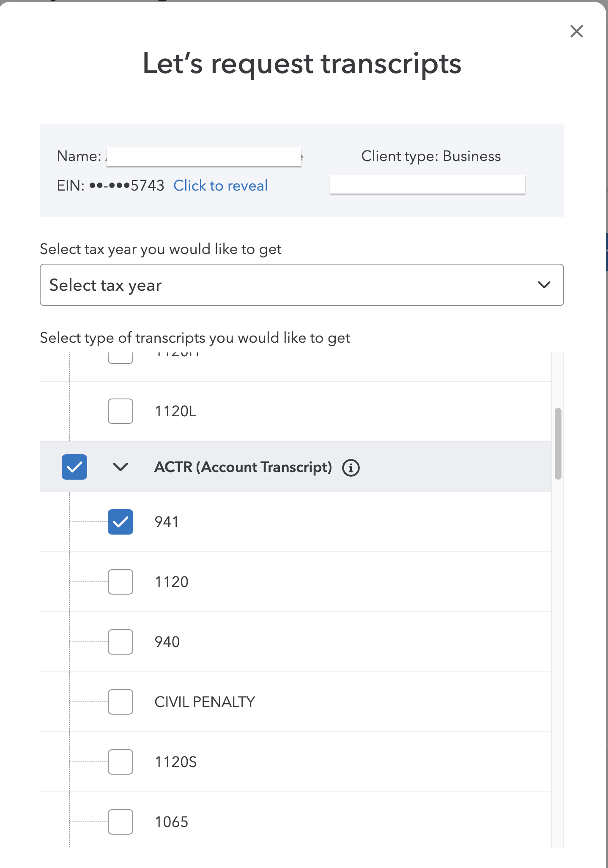Click the CIVIL PENALTY row label
This screenshot has height=868, width=608.
click(x=205, y=702)
